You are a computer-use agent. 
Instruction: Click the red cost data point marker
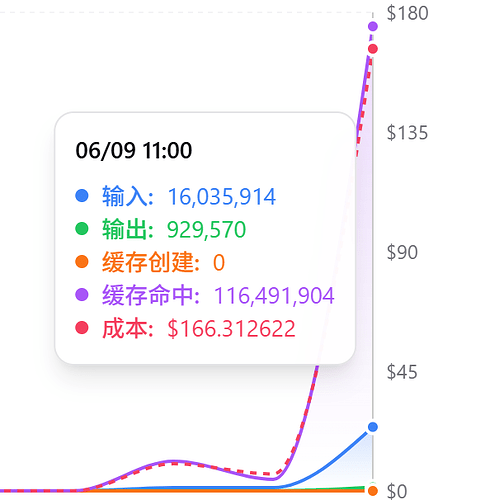(x=373, y=49)
